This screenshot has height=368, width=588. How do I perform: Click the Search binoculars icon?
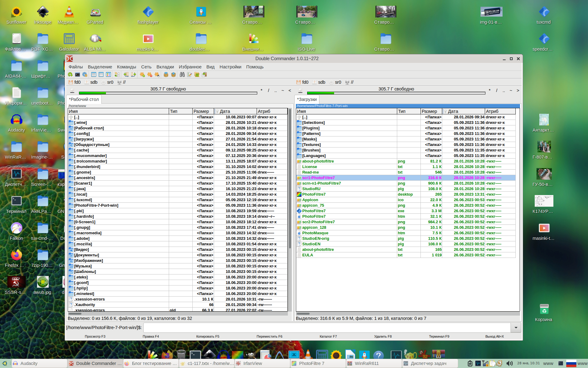click(x=182, y=75)
